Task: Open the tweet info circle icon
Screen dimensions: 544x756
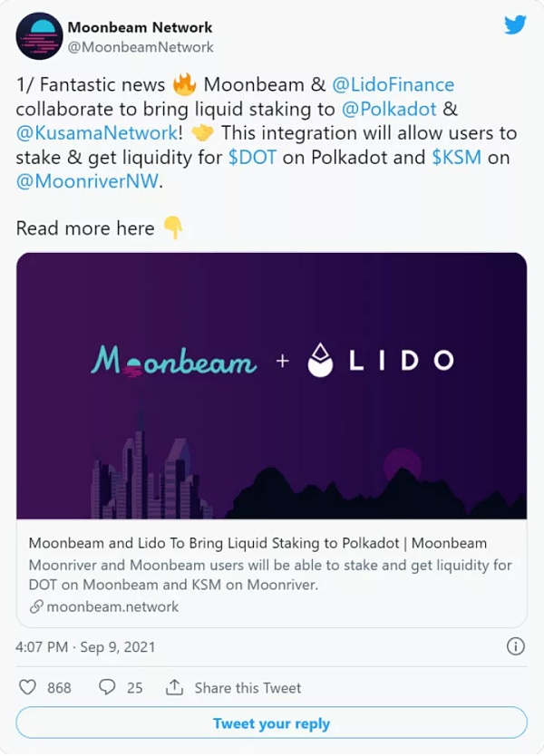Action: coord(516,646)
